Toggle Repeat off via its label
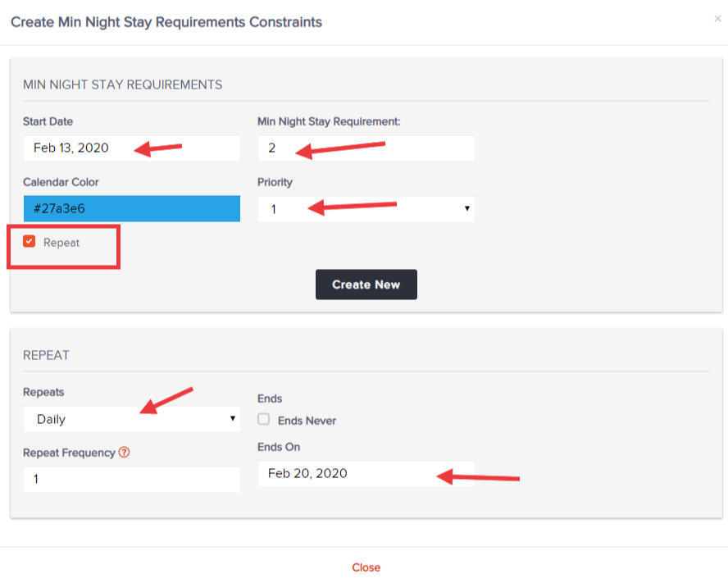 [63, 243]
